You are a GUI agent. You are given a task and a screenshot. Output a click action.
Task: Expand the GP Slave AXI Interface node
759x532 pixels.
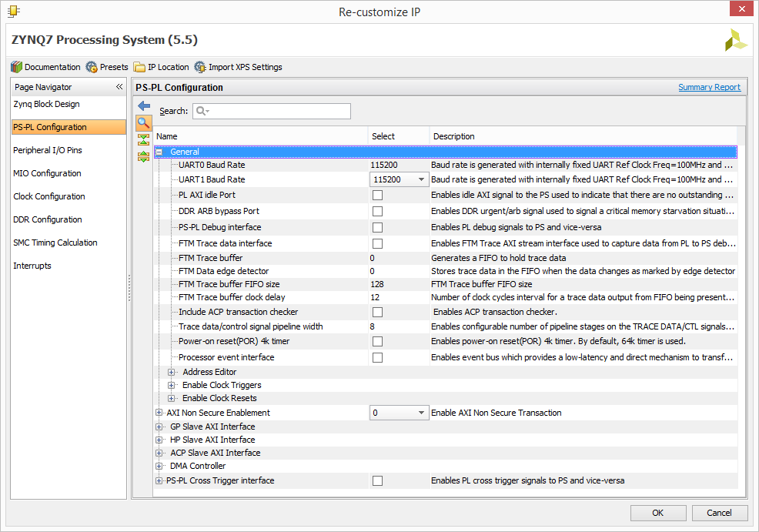[159, 427]
